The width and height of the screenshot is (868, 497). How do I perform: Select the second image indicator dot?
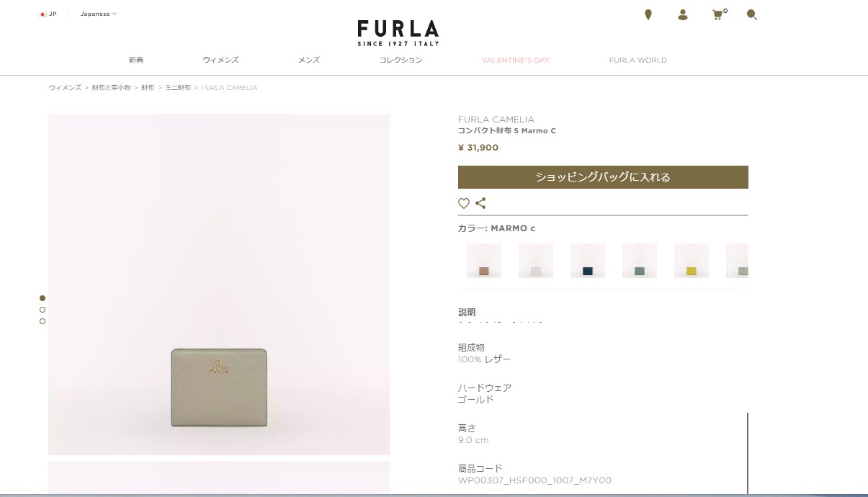point(42,310)
